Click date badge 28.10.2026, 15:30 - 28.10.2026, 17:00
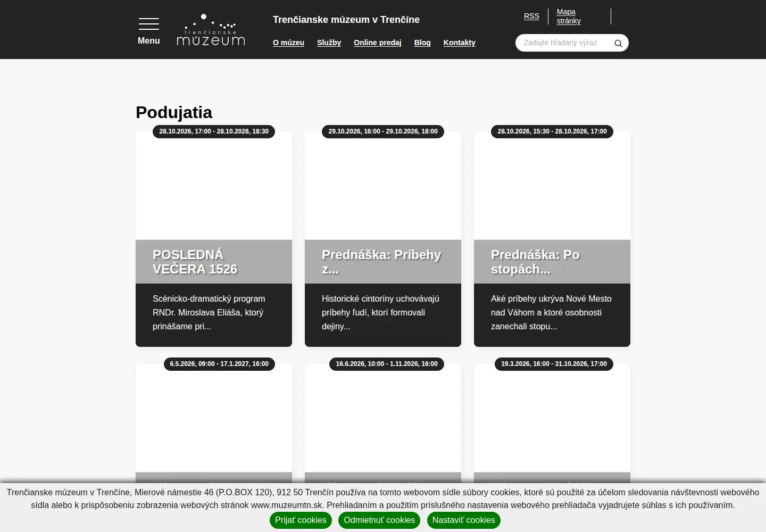 pos(552,131)
